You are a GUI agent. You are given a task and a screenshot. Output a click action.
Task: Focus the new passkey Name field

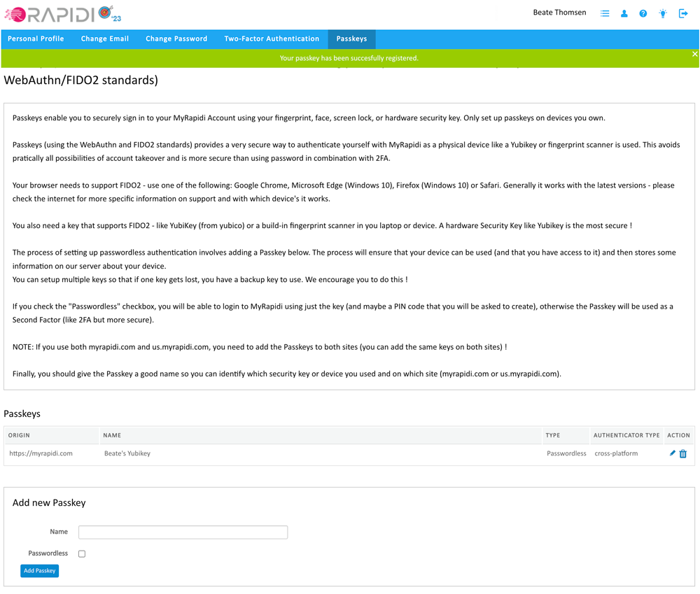click(183, 532)
